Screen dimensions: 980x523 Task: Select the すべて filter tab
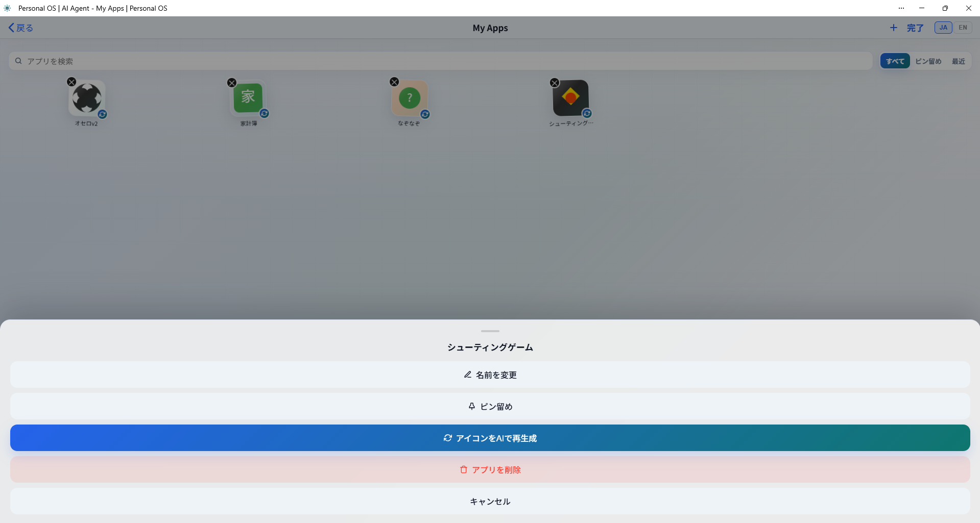point(895,61)
